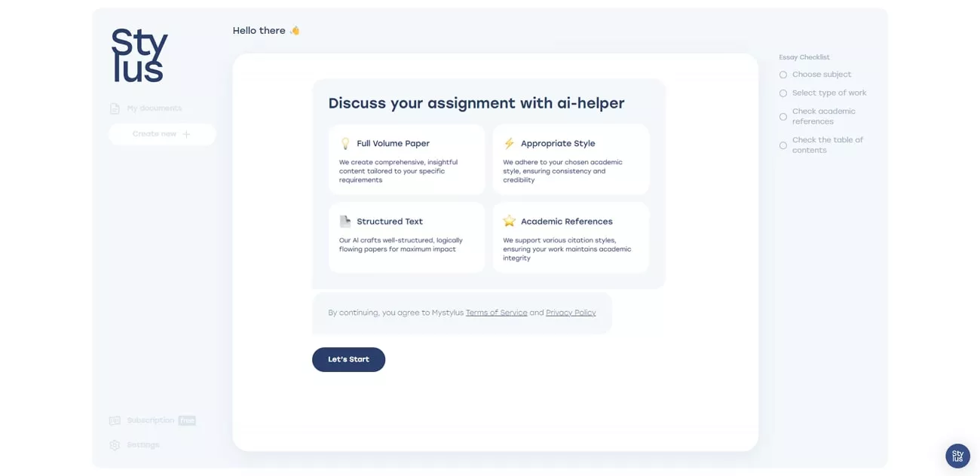Click the lightning icon on Appropriate Style

click(x=510, y=142)
